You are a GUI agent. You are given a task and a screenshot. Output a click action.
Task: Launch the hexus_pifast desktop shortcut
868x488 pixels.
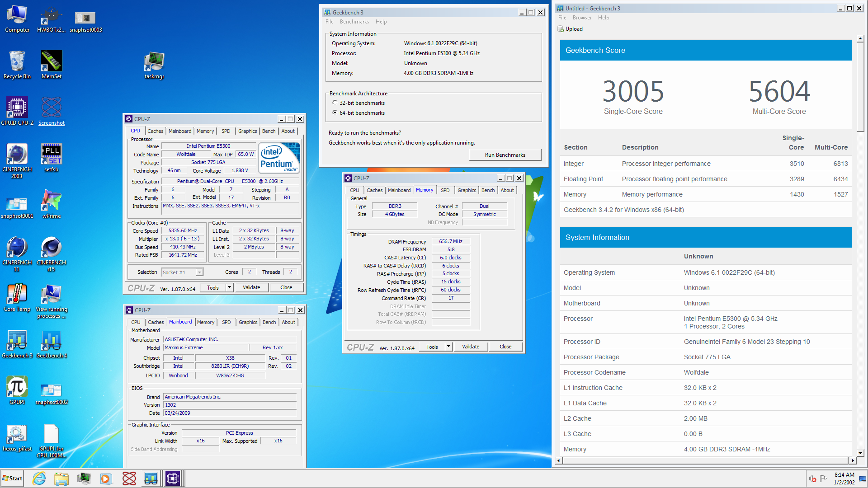[17, 438]
